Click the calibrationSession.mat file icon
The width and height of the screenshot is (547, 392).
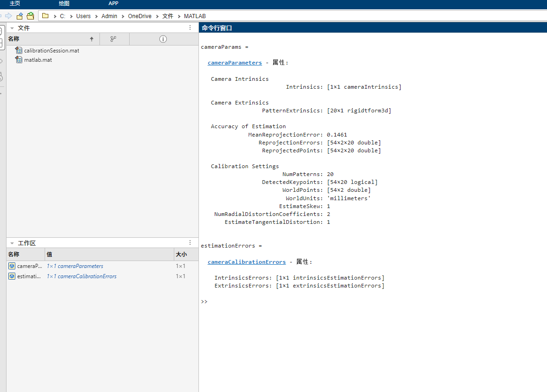[x=19, y=50]
